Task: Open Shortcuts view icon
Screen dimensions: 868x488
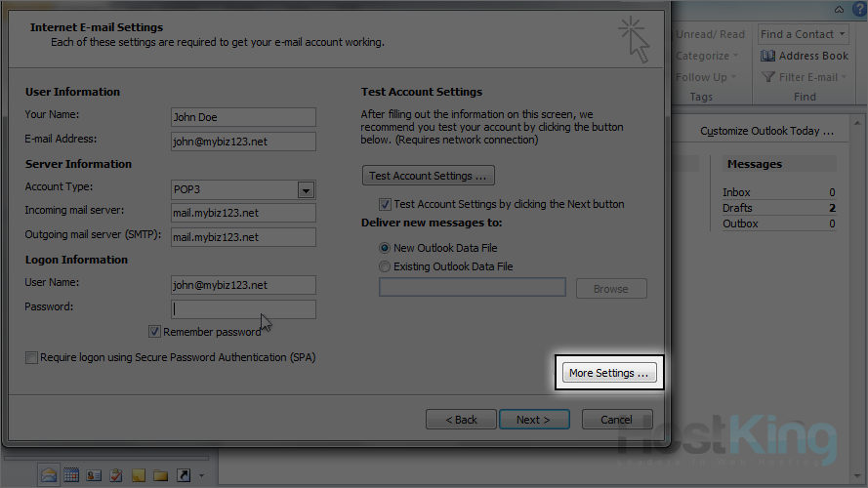Action: click(184, 475)
